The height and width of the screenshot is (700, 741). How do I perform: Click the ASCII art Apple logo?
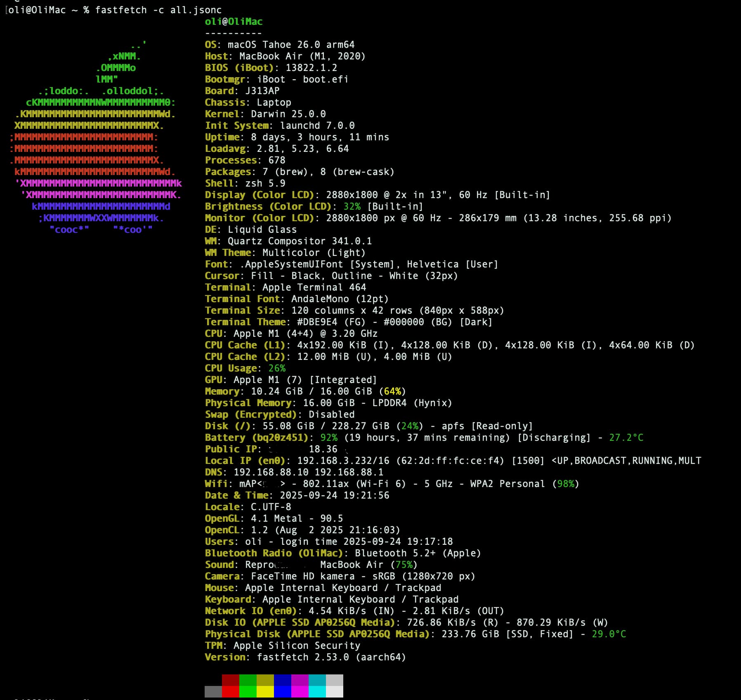coord(96,137)
